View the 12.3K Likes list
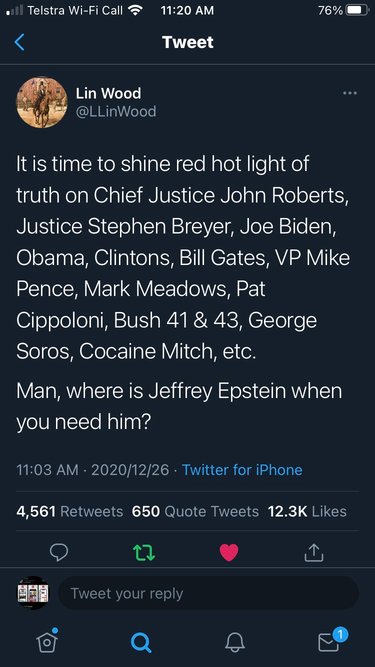Image resolution: width=375 pixels, height=667 pixels. tap(307, 511)
